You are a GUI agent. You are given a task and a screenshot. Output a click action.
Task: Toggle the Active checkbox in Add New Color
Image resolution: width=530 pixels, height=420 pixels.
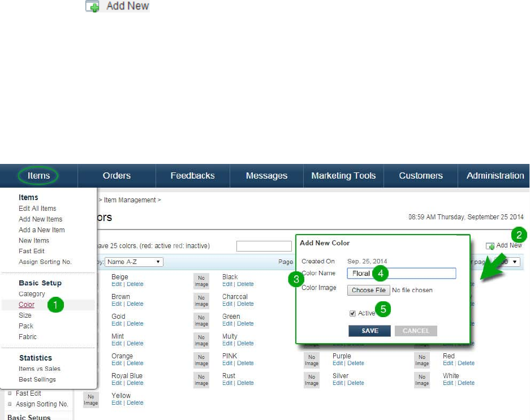pyautogui.click(x=352, y=313)
